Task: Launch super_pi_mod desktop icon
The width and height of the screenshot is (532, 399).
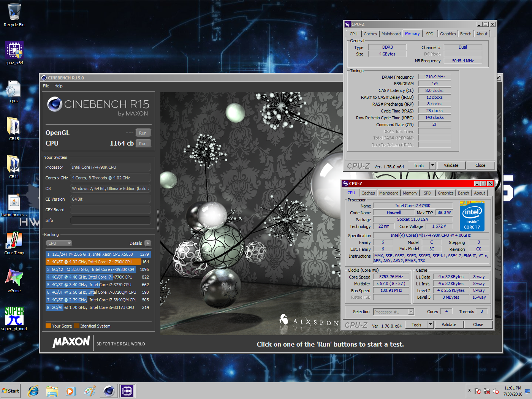Action: pos(14,319)
